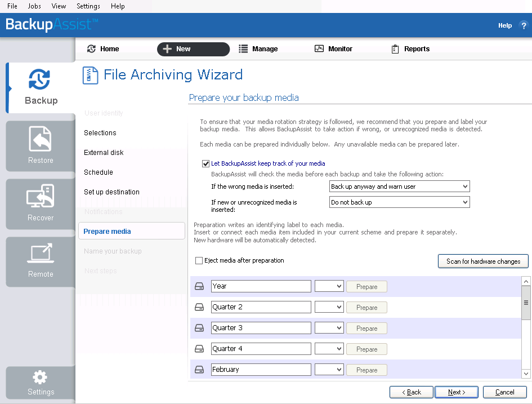Image resolution: width=532 pixels, height=404 pixels.
Task: Click Prepare button for Quarter 2 media
Action: click(366, 308)
